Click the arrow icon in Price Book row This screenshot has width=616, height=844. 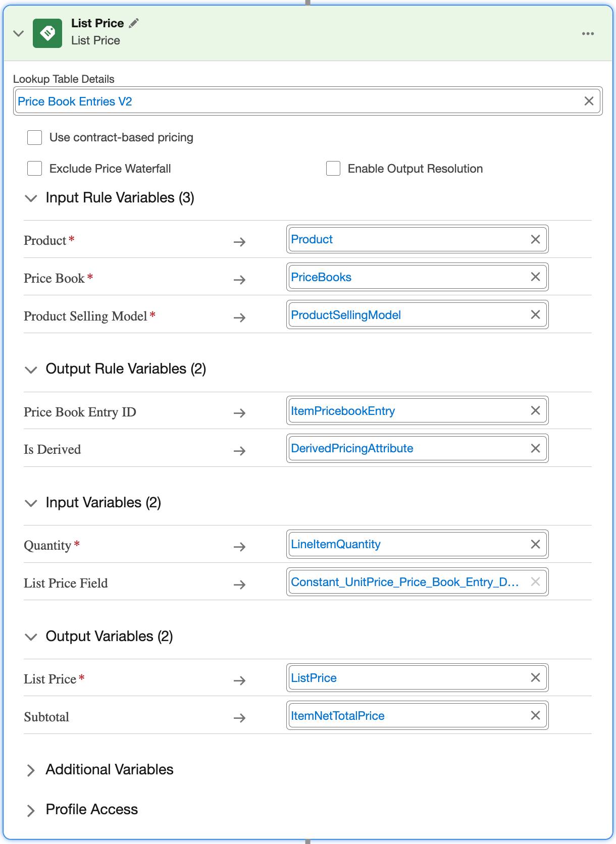tap(240, 280)
